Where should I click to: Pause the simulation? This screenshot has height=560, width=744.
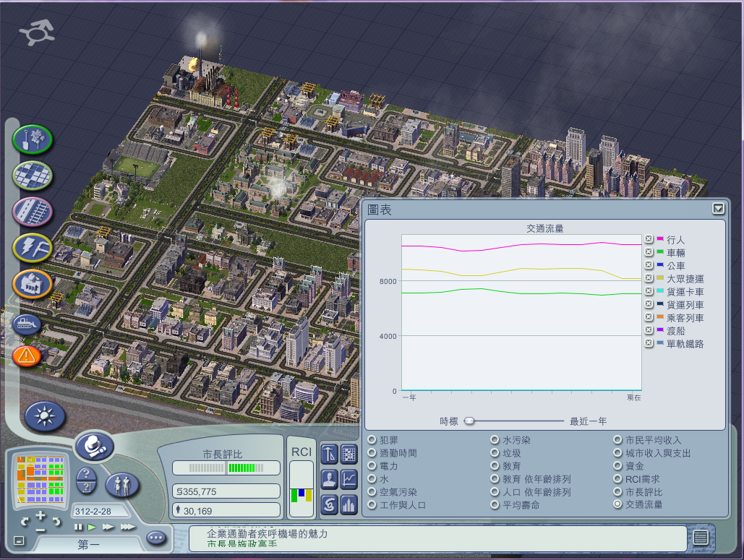pos(78,527)
